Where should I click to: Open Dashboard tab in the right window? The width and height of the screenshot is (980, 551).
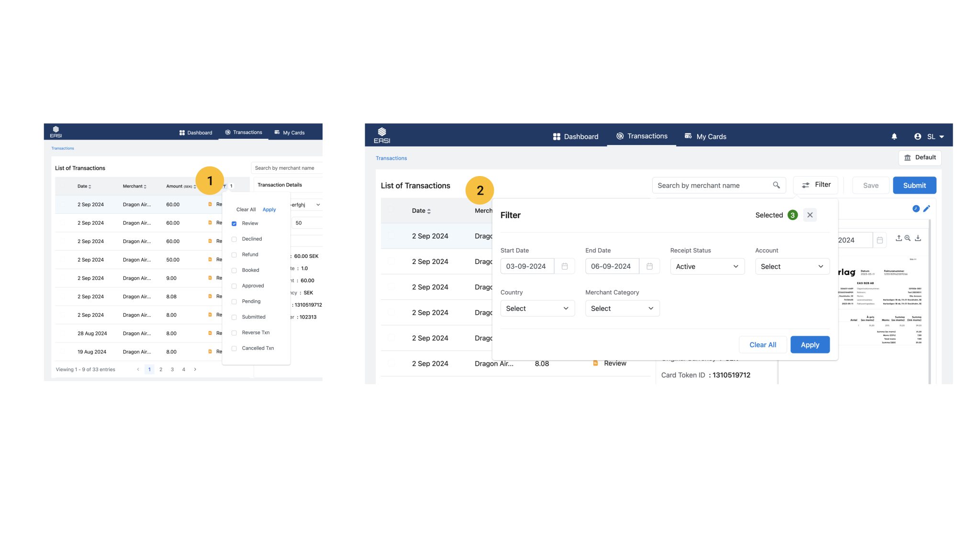pos(575,136)
